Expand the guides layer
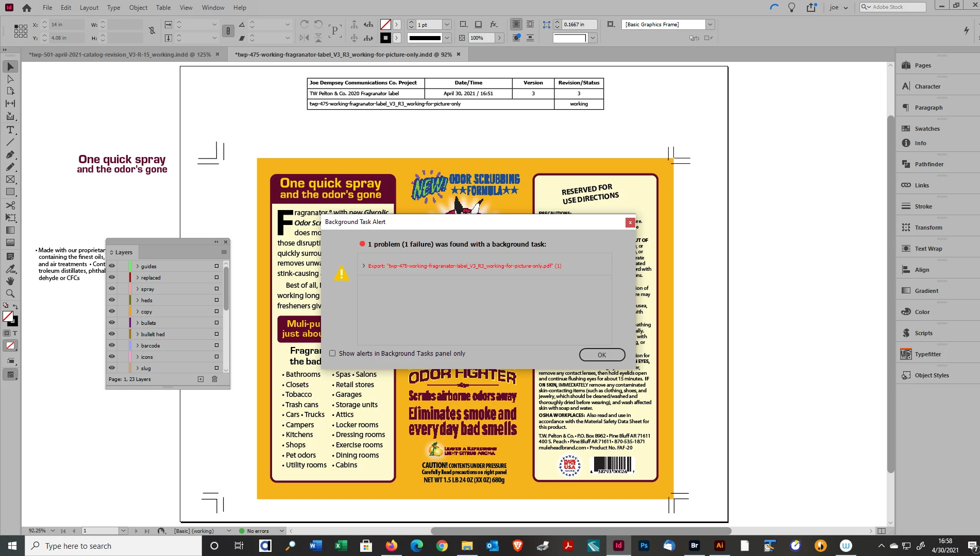 coord(138,266)
